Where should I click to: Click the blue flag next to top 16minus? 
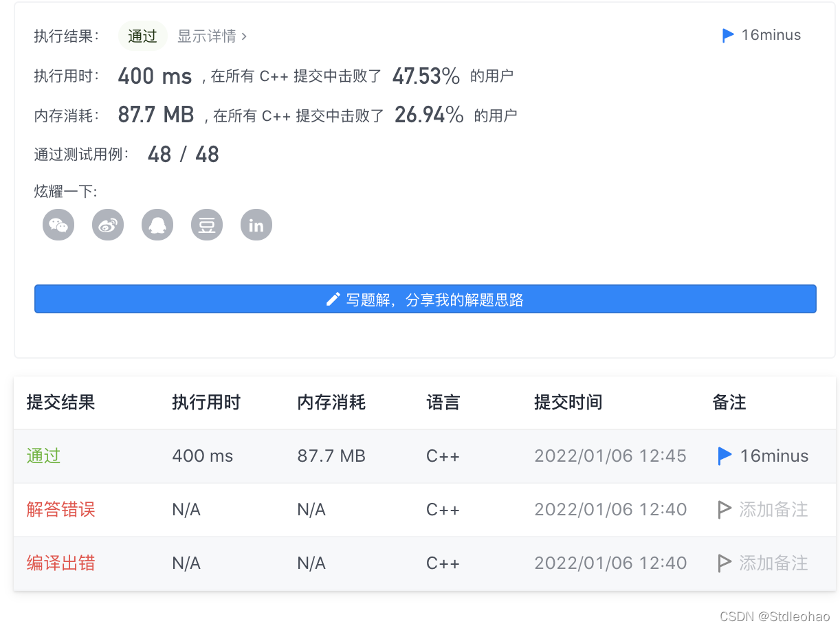click(x=729, y=35)
